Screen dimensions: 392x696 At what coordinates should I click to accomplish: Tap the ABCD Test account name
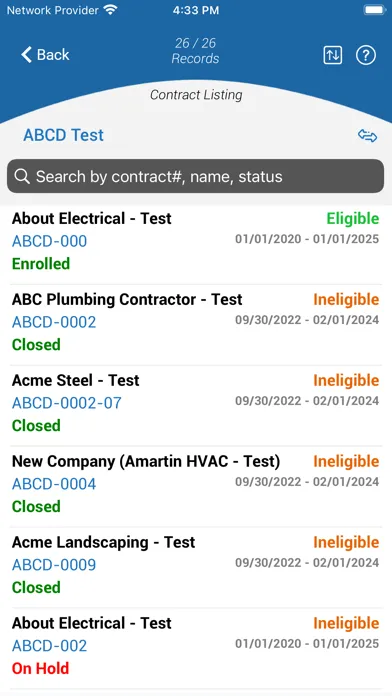[x=63, y=135]
